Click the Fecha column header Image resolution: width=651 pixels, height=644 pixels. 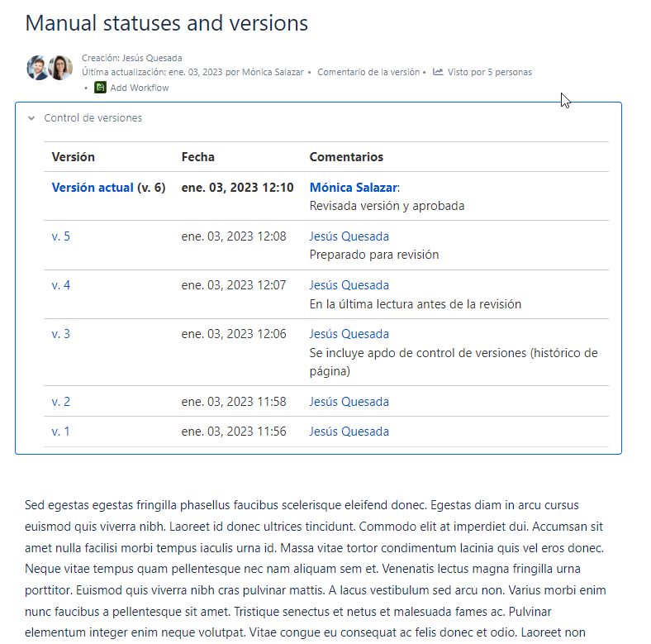(x=198, y=157)
